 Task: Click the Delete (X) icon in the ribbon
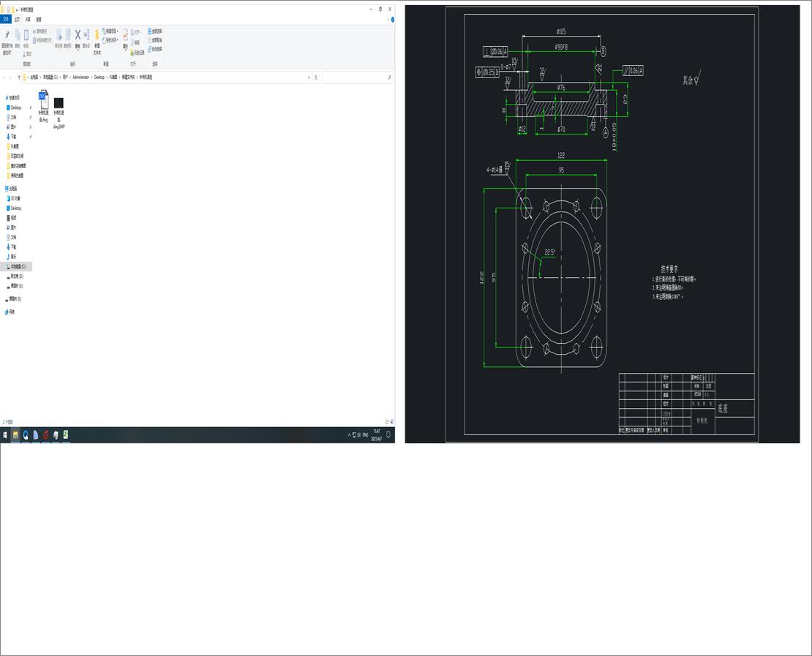77,35
